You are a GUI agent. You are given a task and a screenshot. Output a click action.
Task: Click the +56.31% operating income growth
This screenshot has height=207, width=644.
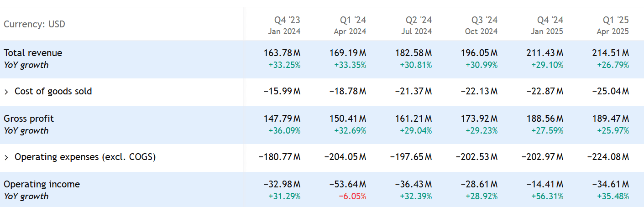547,197
